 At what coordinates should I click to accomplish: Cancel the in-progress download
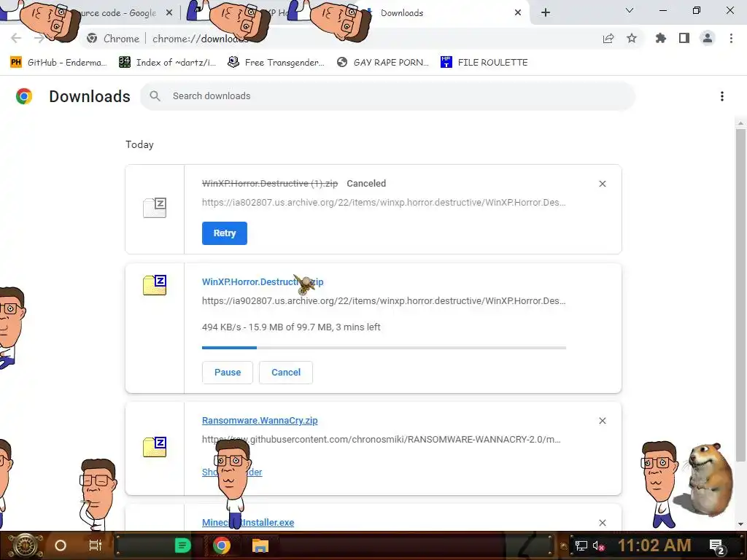pos(286,373)
